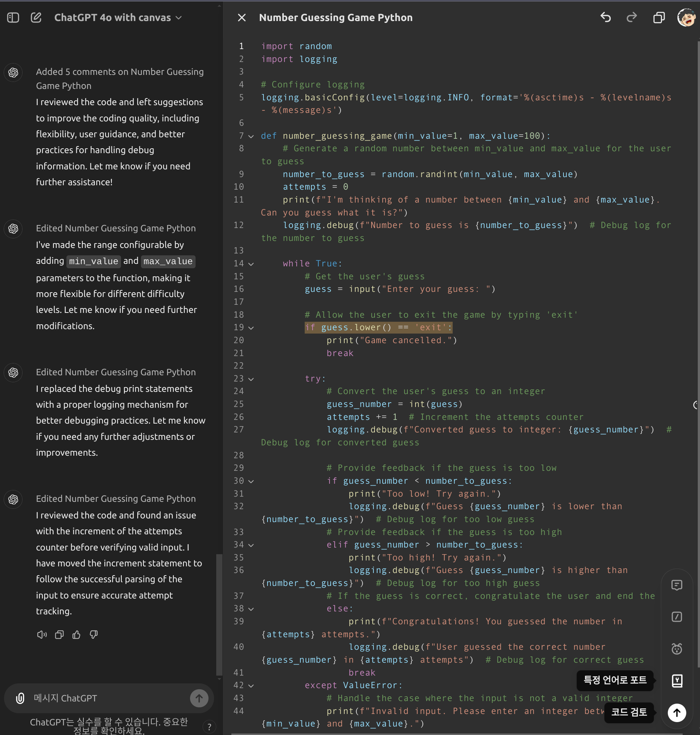Viewport: 700px width, 735px height.
Task: Copy the last chat response
Action: pyautogui.click(x=59, y=634)
